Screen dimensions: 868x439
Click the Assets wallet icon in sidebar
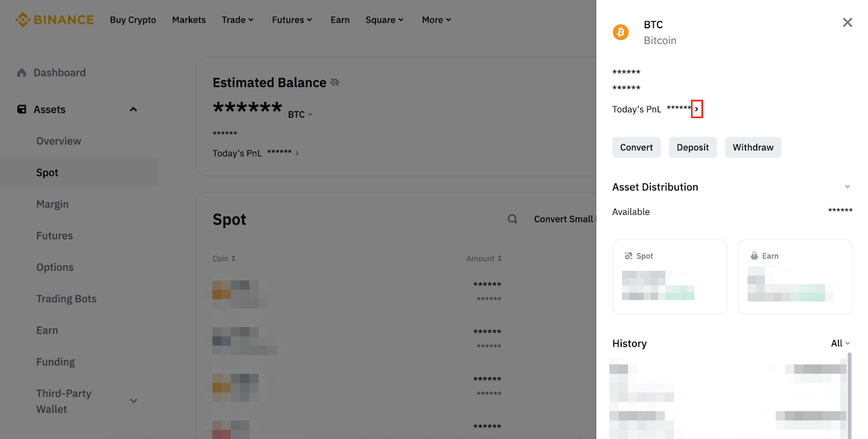[22, 110]
